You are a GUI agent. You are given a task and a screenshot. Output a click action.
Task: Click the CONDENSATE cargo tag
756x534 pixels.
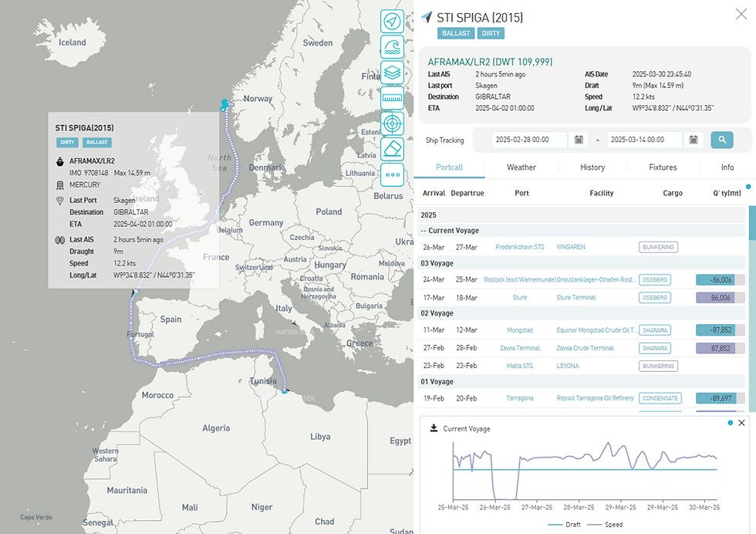coord(660,398)
